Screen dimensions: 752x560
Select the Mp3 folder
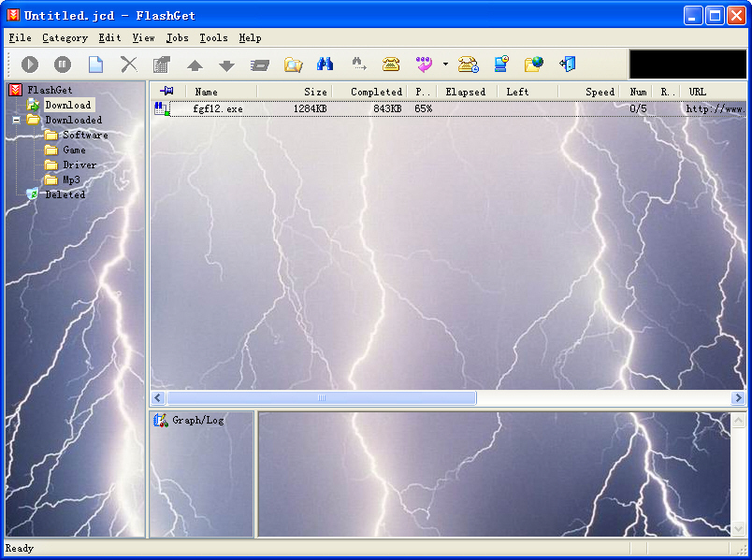pyautogui.click(x=71, y=179)
